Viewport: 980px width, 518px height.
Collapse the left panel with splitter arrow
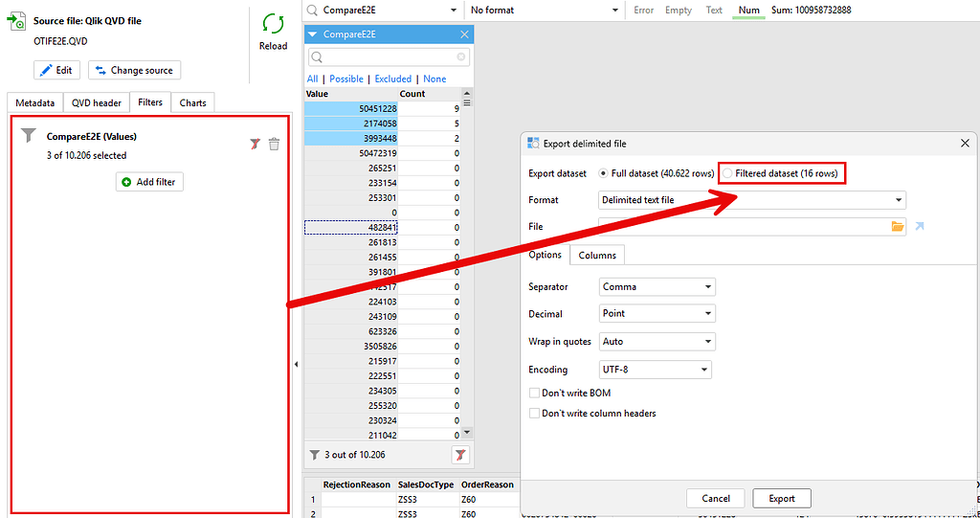click(297, 364)
